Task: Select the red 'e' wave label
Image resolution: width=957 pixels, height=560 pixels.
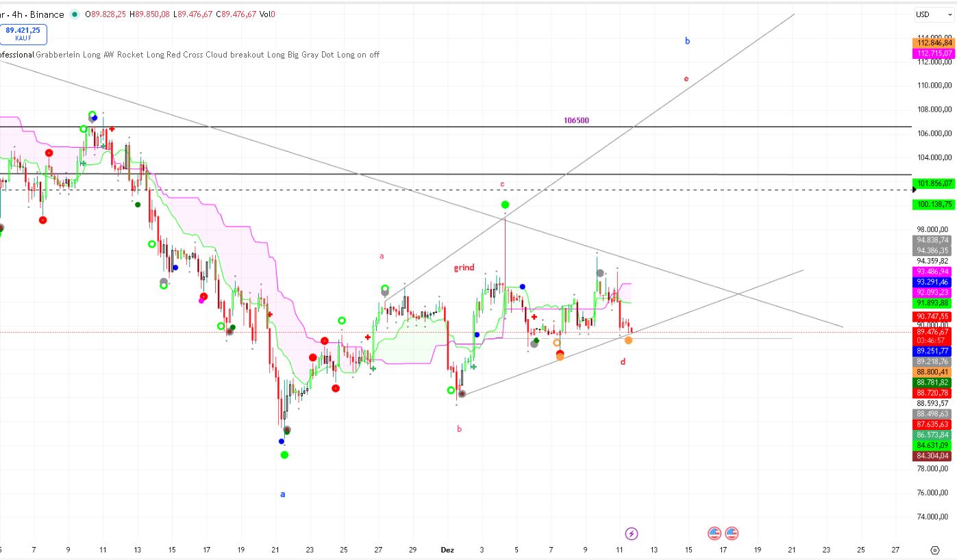Action: coord(686,79)
